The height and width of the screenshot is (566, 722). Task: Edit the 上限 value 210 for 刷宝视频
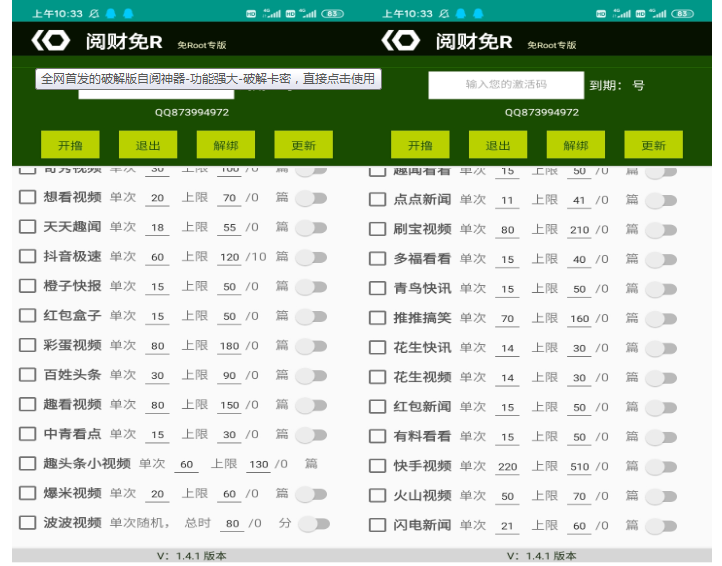(579, 230)
